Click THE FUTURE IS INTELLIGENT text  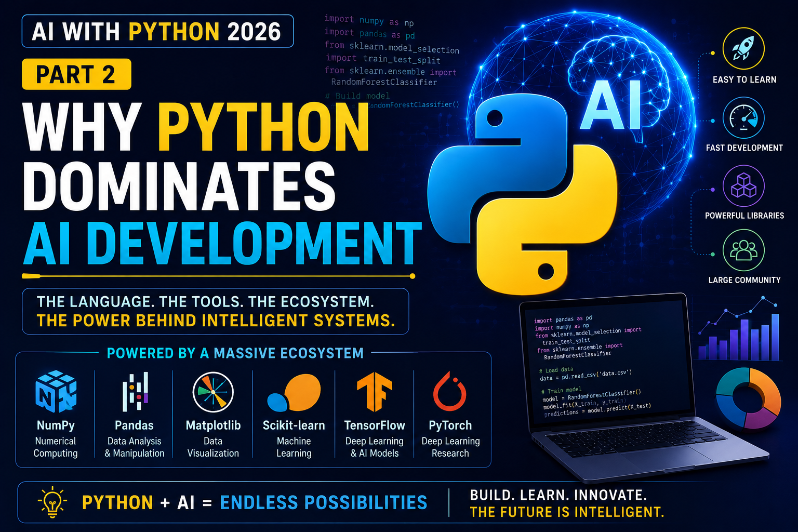tap(567, 512)
